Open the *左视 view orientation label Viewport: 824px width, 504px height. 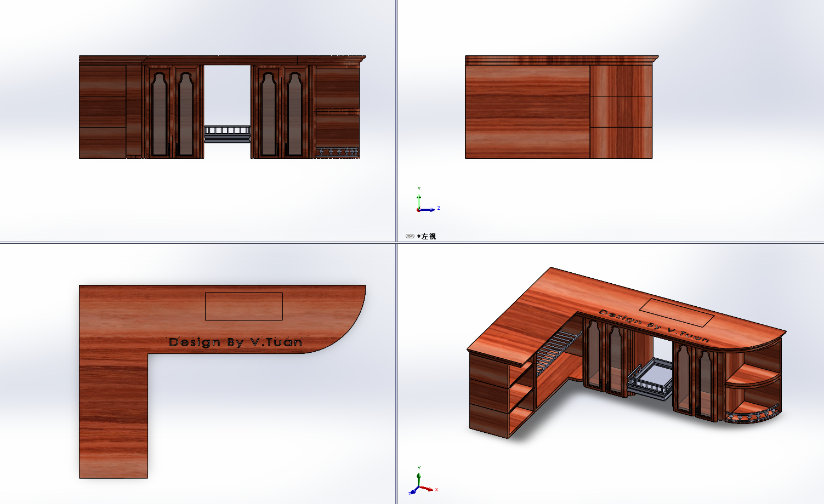point(427,236)
